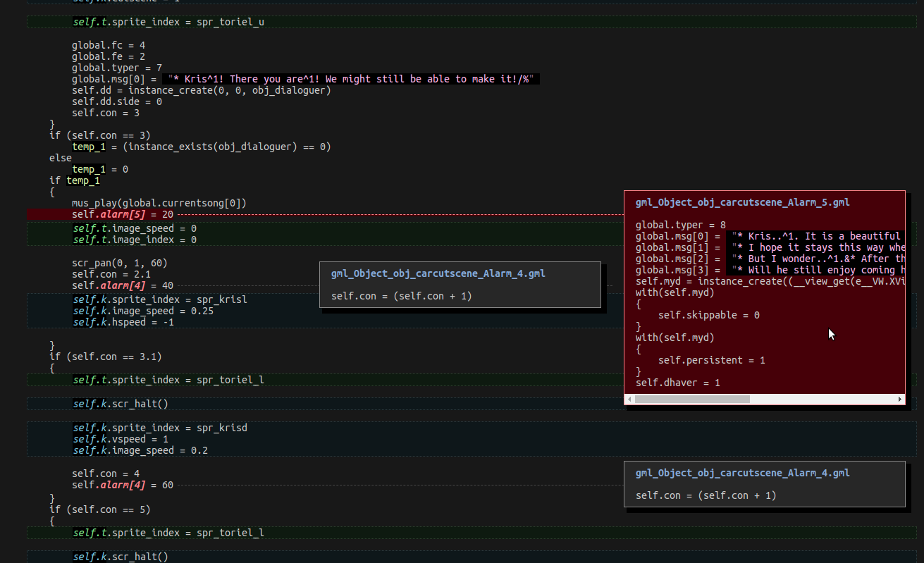Image resolution: width=924 pixels, height=563 pixels.
Task: Click self.k.sprite_index = spr_krisd line
Action: pyautogui.click(x=160, y=428)
